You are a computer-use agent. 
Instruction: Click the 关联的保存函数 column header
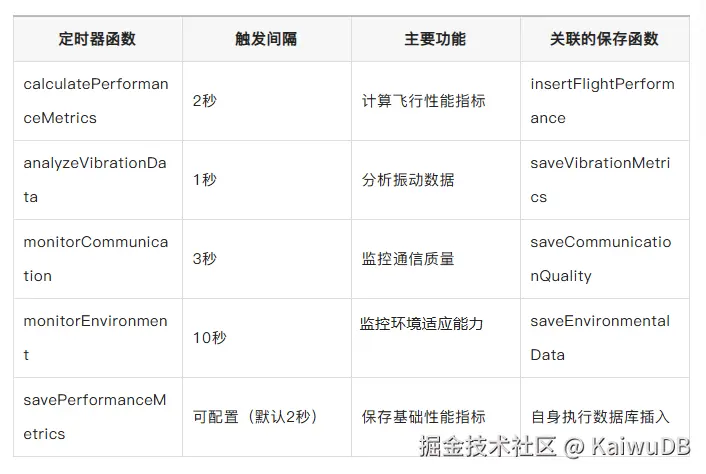click(x=604, y=40)
